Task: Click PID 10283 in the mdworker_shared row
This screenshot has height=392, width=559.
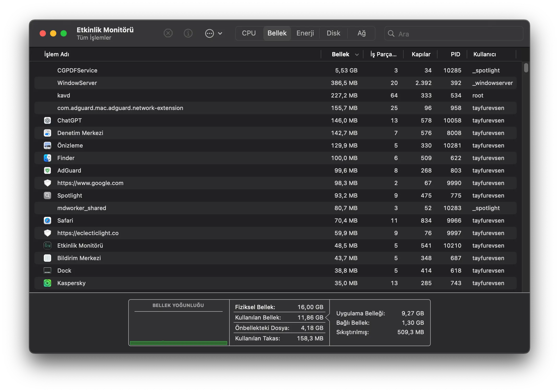Action: [x=452, y=208]
